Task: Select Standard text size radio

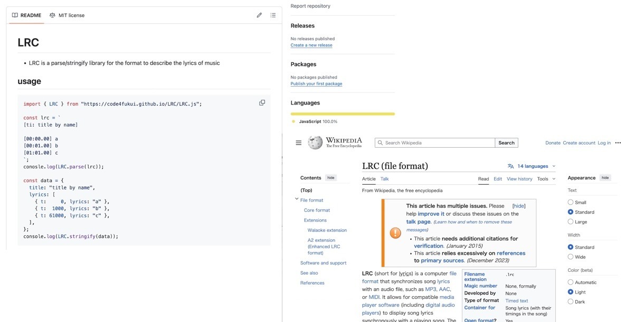Action: click(x=570, y=212)
